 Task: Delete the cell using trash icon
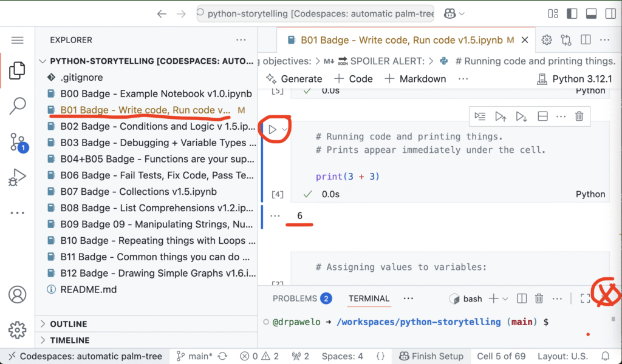coord(579,116)
